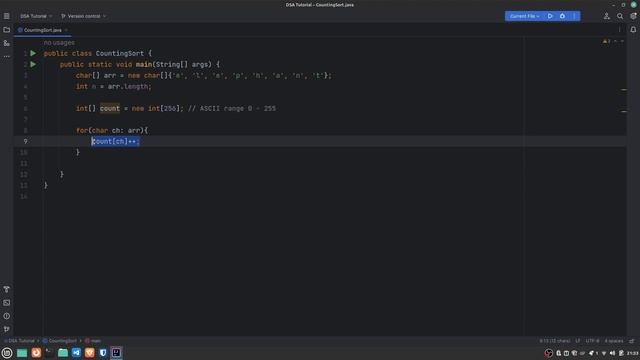The width and height of the screenshot is (640, 360).
Task: Click the ASCII range comment
Action: [x=232, y=109]
